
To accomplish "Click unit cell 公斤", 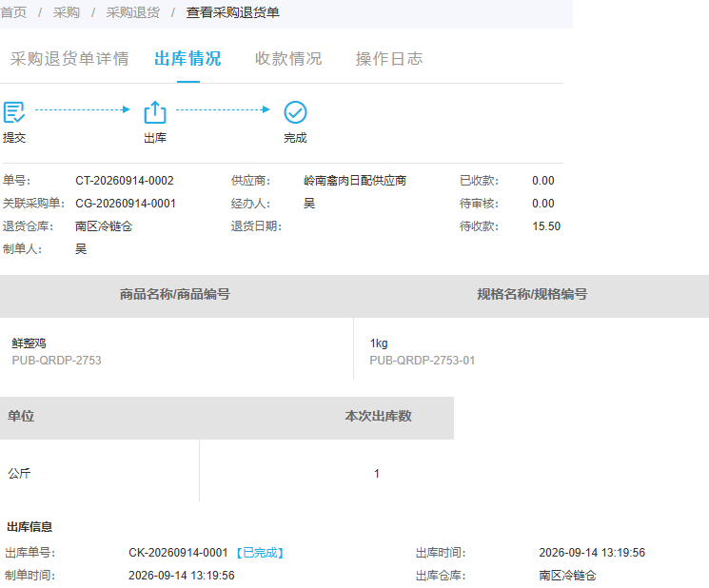I will [19, 474].
